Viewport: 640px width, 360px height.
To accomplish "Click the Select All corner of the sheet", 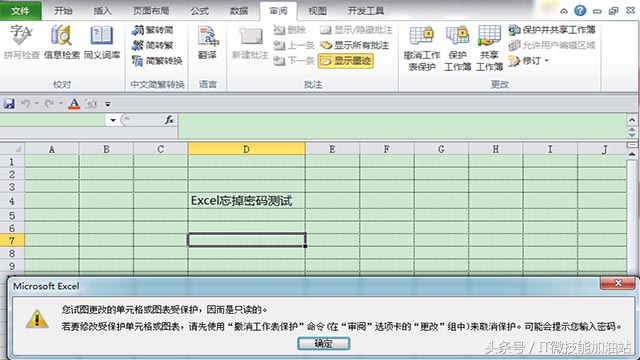I will (x=12, y=149).
